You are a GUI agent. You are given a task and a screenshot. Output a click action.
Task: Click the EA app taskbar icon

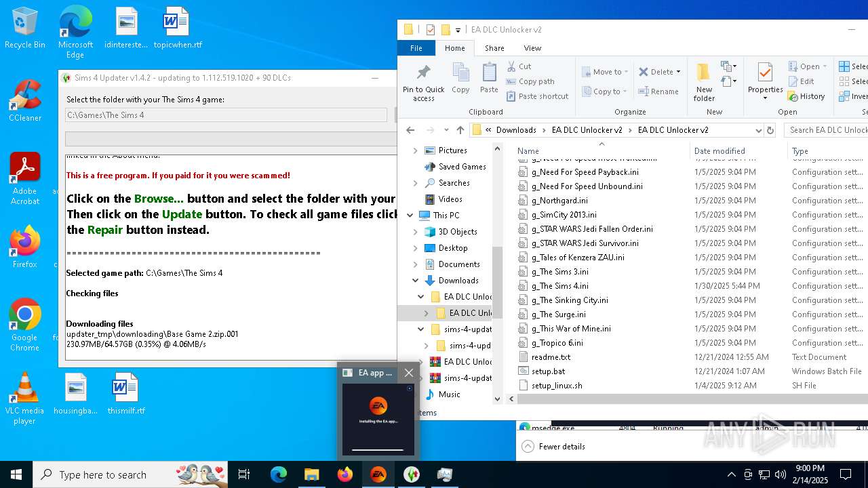pyautogui.click(x=378, y=474)
